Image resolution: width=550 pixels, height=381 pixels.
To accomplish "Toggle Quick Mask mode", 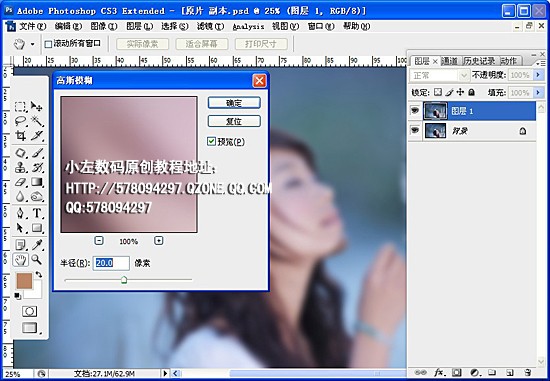I will pos(29,312).
